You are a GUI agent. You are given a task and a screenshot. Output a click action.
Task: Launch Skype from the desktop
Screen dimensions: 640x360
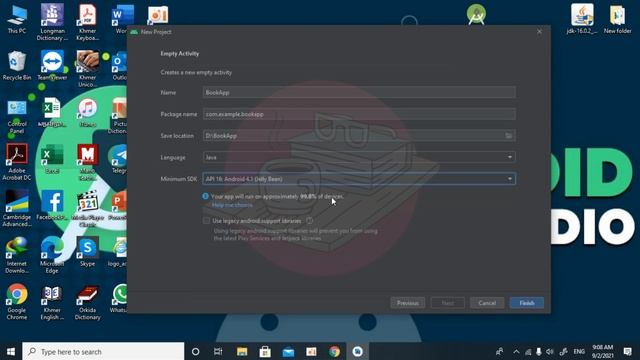[x=87, y=252]
